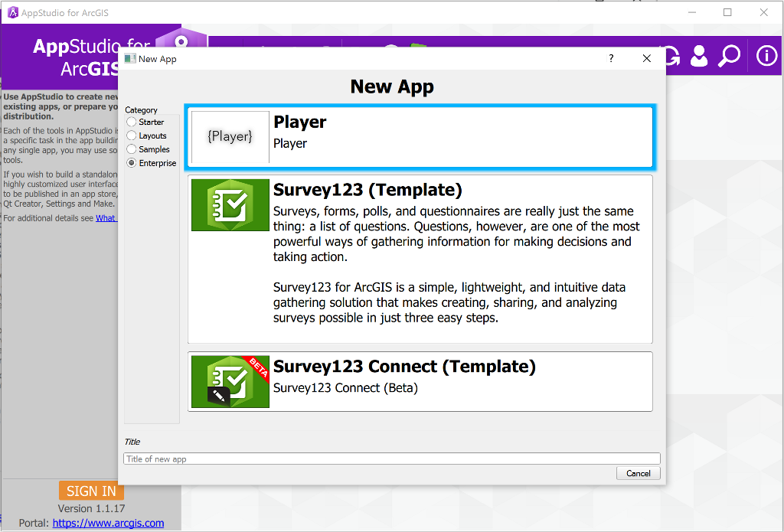Click the Survey123 Connect (Template) heading
Screen dimensions: 784x532
tap(404, 367)
